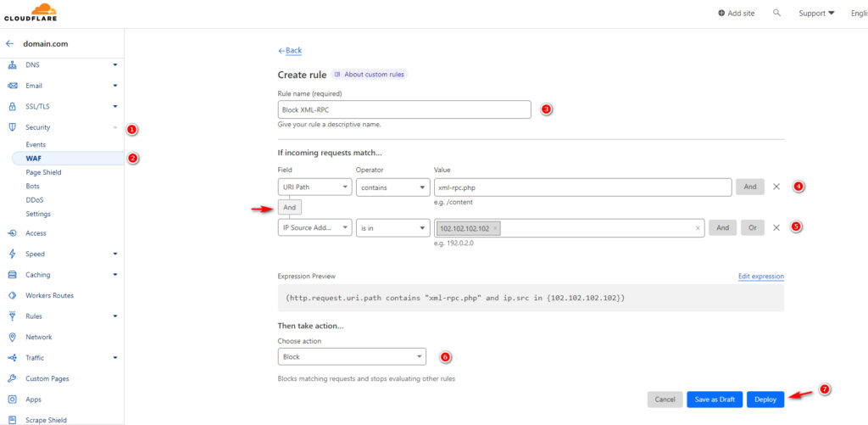This screenshot has width=868, height=425.
Task: Go to the Network section
Action: [38, 337]
